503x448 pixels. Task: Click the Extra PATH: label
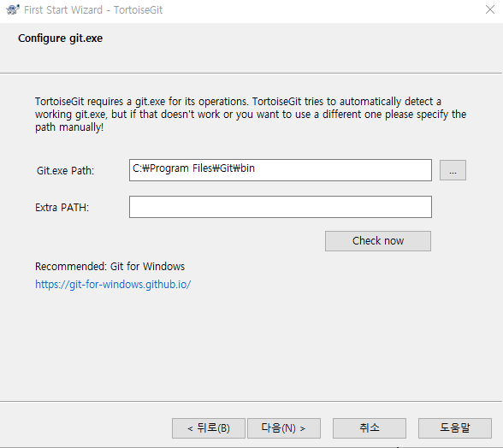[x=62, y=208]
